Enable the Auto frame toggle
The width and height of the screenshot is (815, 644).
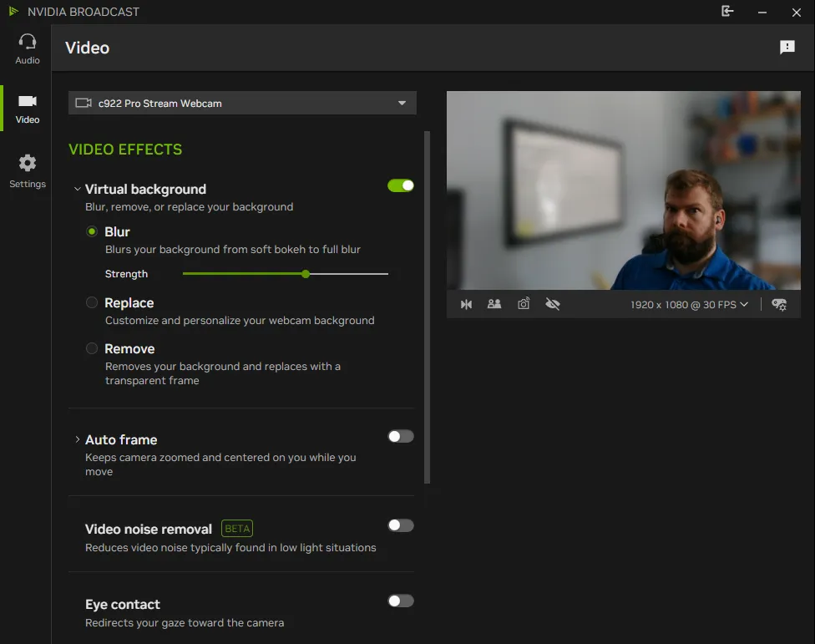(401, 436)
